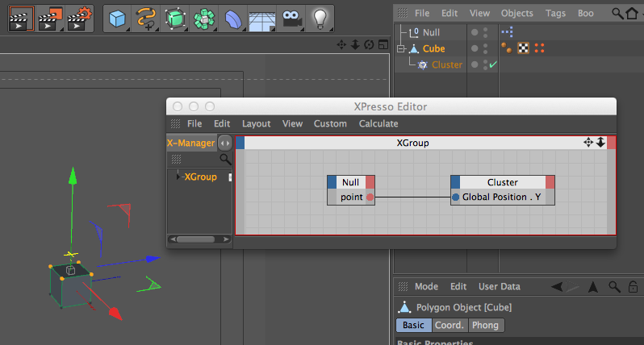Click the Render View clapperboard icon
Image resolution: width=644 pixels, height=345 pixels.
click(21, 19)
